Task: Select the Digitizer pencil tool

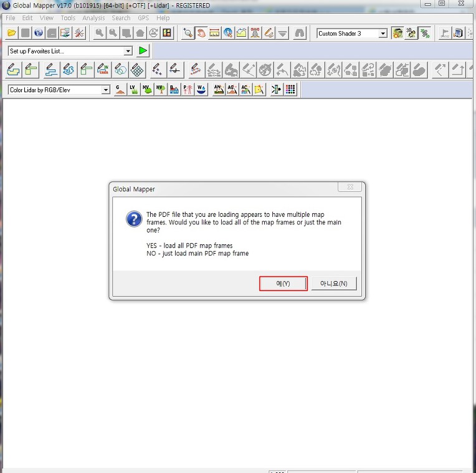Action: (269, 33)
